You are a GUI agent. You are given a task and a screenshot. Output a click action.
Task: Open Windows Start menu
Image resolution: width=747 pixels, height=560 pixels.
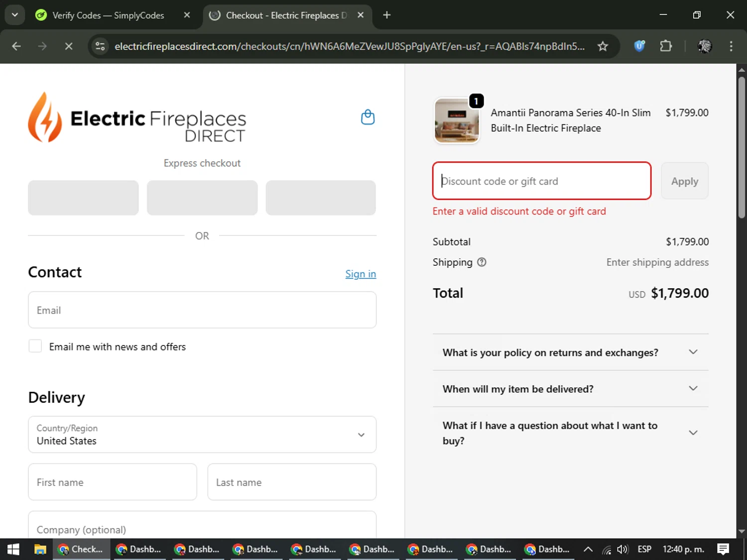13,549
